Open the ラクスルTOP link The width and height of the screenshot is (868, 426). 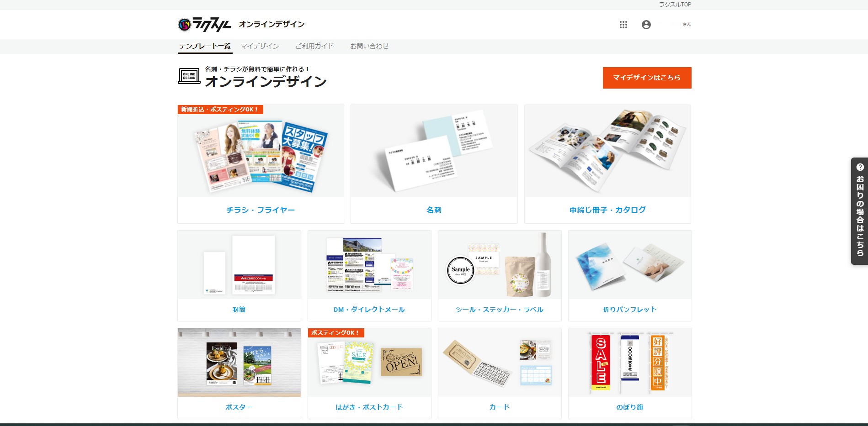pos(675,5)
